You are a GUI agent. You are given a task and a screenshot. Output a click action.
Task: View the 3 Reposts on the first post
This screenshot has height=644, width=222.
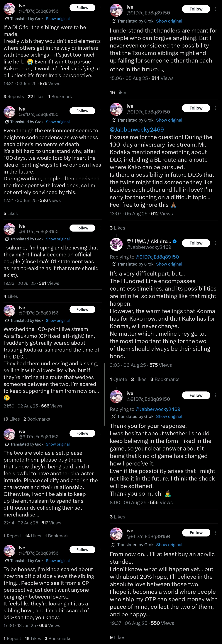pos(14,96)
